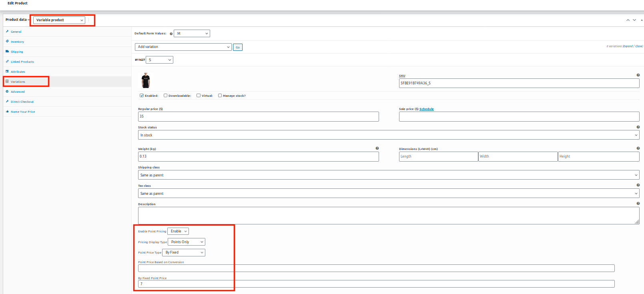
Task: Click the help icon next to Weight field
Action: (377, 148)
